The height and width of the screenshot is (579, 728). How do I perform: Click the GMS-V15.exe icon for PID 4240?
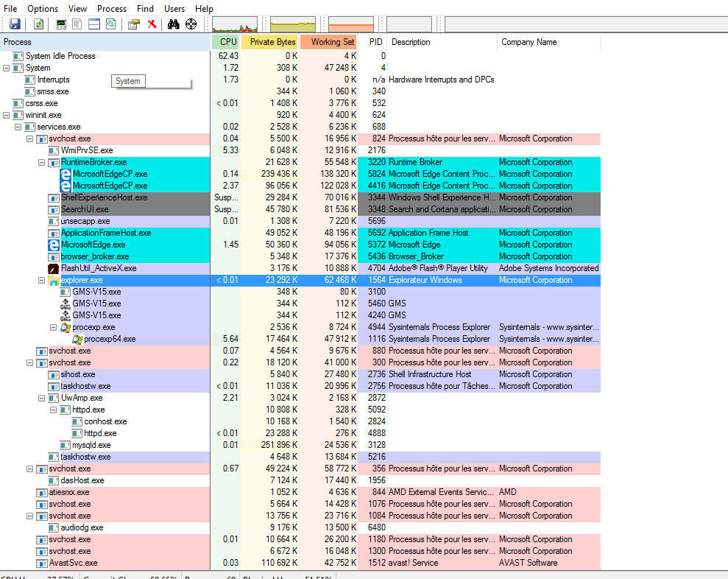(66, 315)
